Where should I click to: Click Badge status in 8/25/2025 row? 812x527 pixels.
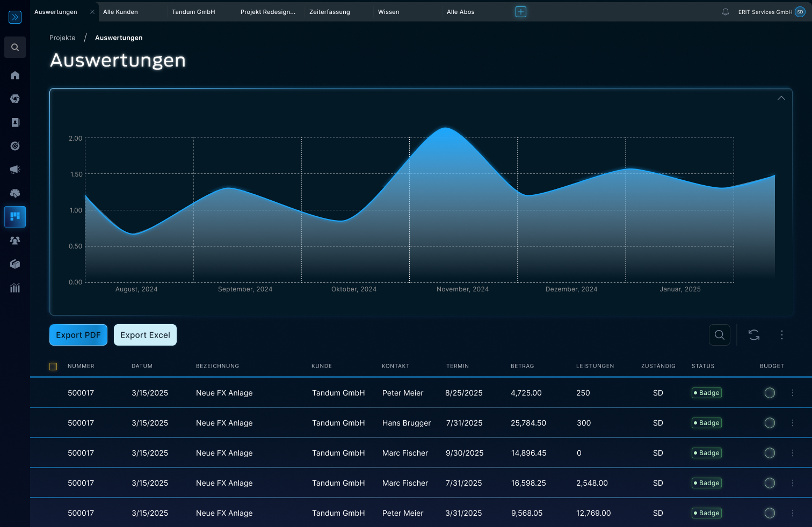707,393
